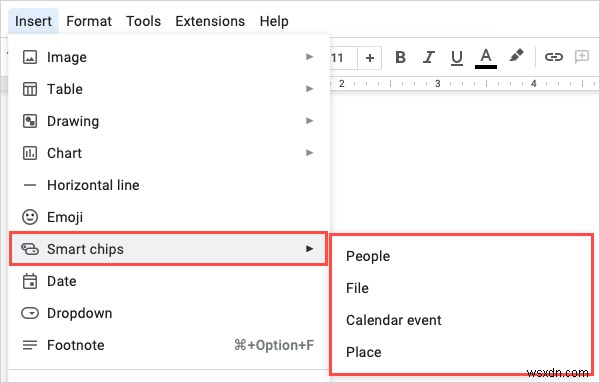Image resolution: width=600 pixels, height=383 pixels.
Task: Click the Add comment icon
Action: [582, 57]
